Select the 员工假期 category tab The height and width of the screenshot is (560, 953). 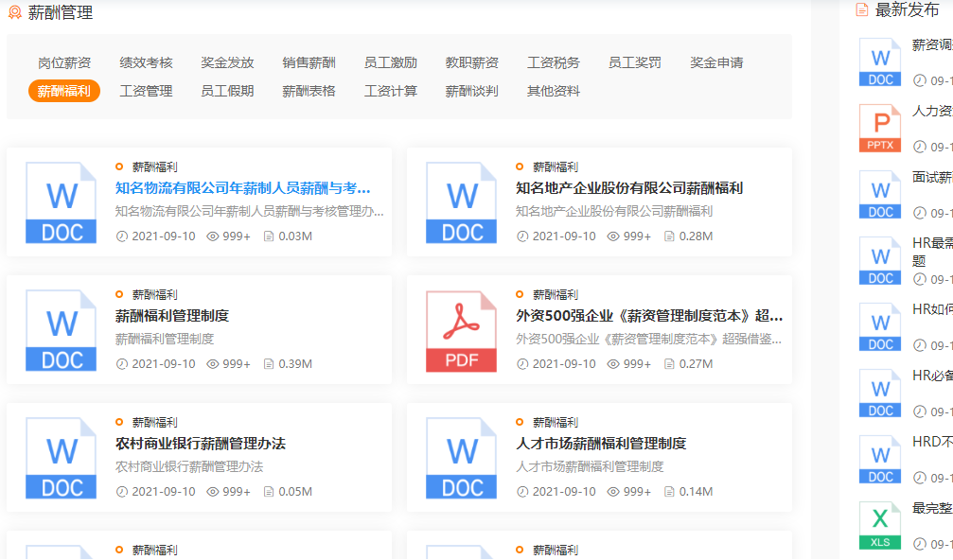227,91
